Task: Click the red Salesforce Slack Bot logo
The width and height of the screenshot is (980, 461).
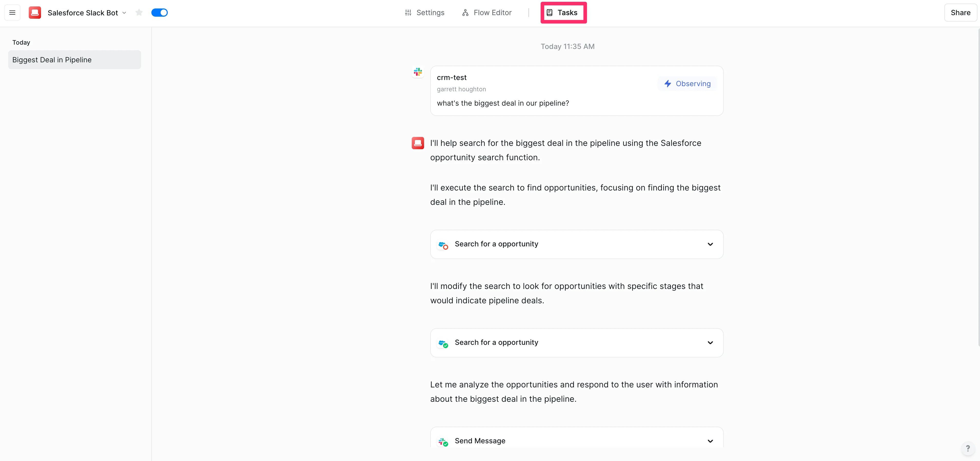Action: [35, 13]
